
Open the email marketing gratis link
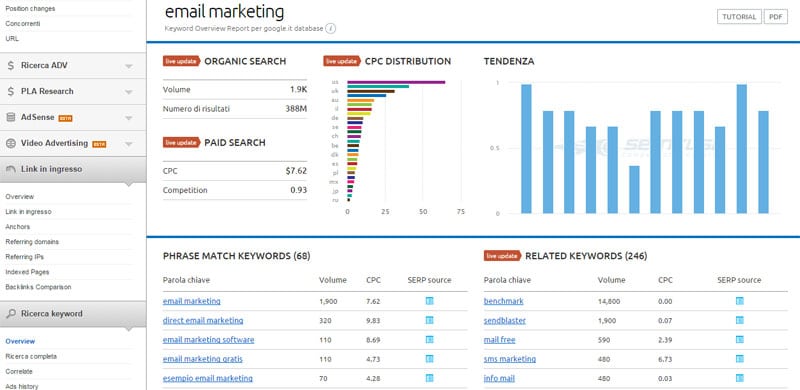[203, 359]
